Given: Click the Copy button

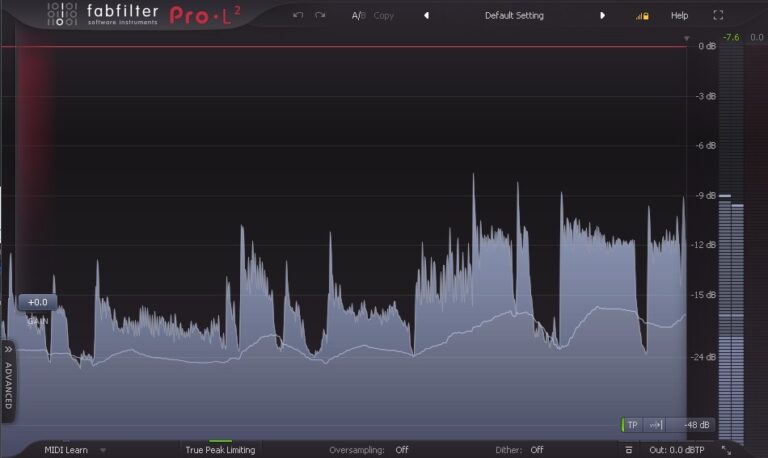Looking at the screenshot, I should pos(384,15).
